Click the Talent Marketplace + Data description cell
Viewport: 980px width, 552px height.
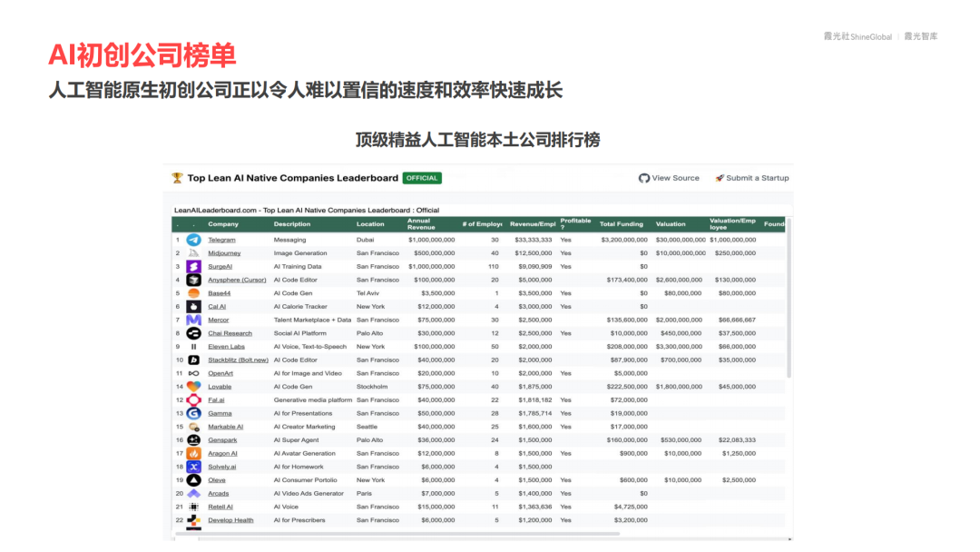312,320
